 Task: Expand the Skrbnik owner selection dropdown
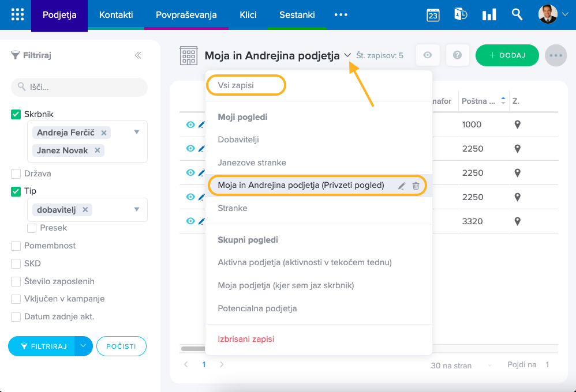(x=137, y=132)
